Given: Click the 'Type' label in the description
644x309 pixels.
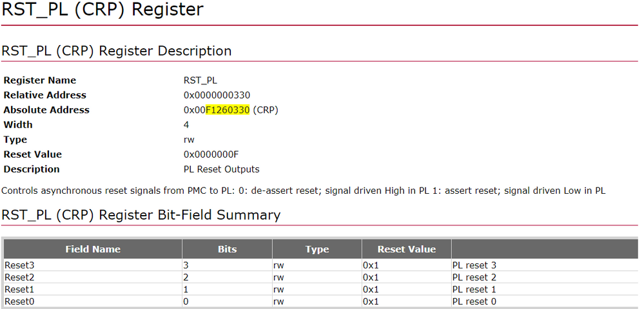Looking at the screenshot, I should pos(15,140).
